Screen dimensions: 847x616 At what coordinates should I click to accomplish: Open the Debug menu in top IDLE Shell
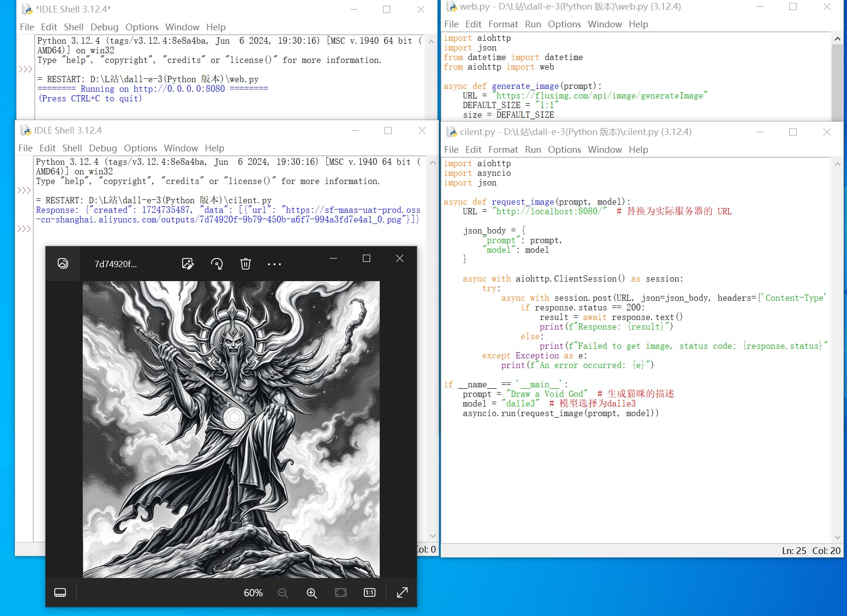coord(104,27)
